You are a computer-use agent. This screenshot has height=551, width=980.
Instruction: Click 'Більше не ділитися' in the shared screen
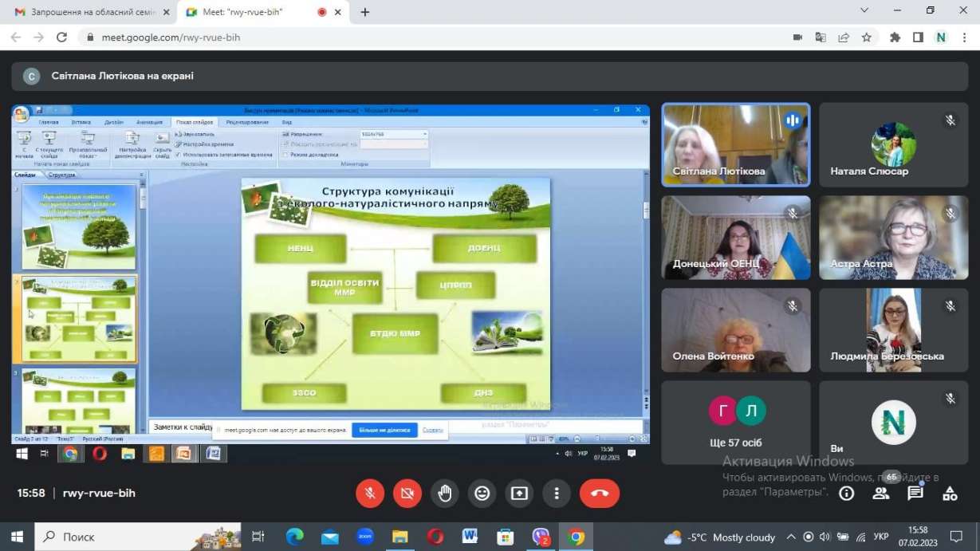tap(385, 430)
